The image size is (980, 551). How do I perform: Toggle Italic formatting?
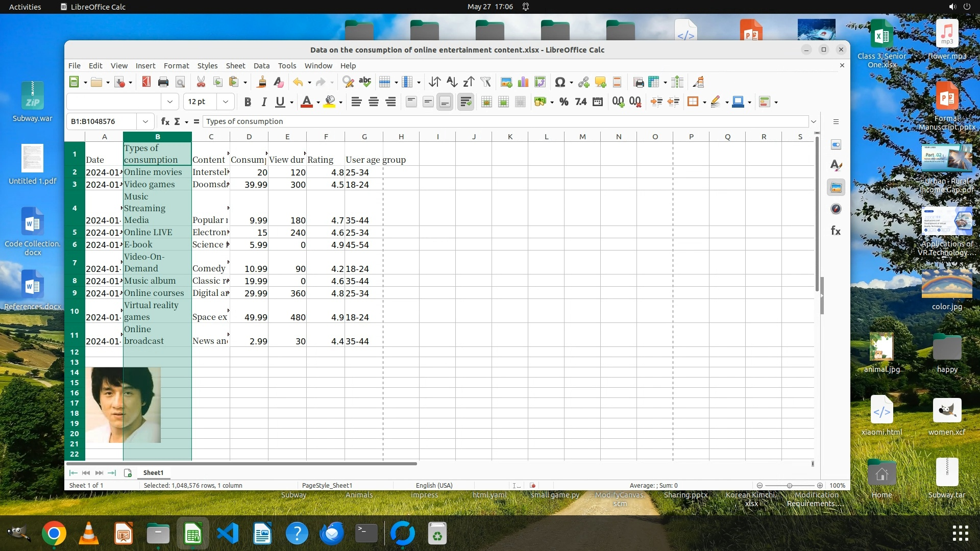click(264, 102)
